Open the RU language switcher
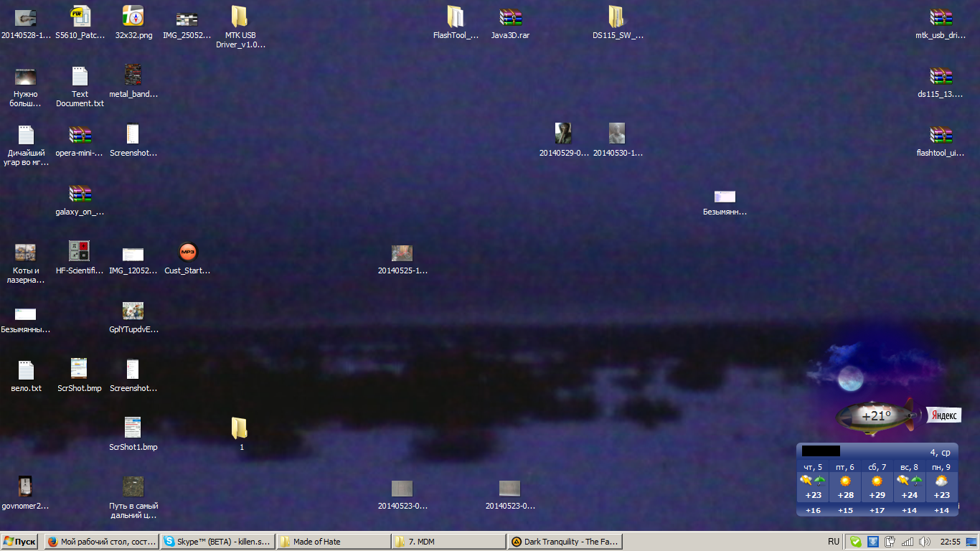Screen dimensions: 980x551 pyautogui.click(x=834, y=542)
